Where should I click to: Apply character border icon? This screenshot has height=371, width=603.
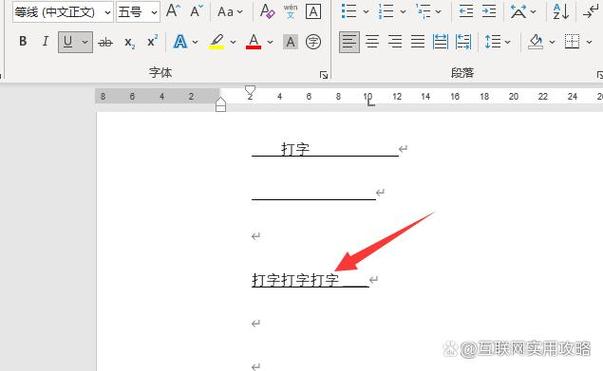313,12
